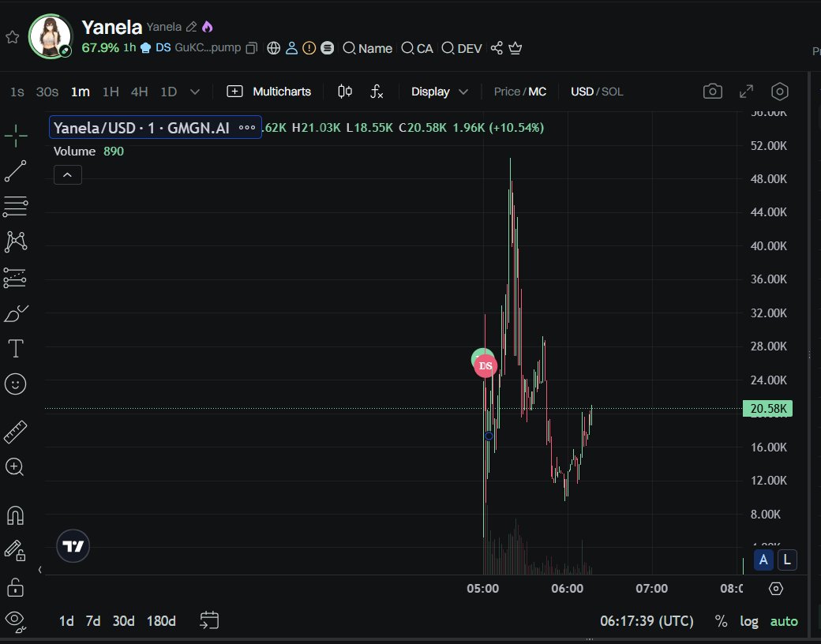The width and height of the screenshot is (821, 644).
Task: Select the 1m timeframe
Action: click(x=80, y=92)
